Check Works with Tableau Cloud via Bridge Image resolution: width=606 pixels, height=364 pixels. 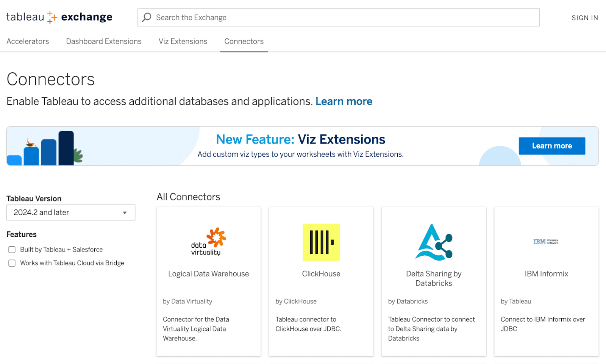tap(12, 263)
